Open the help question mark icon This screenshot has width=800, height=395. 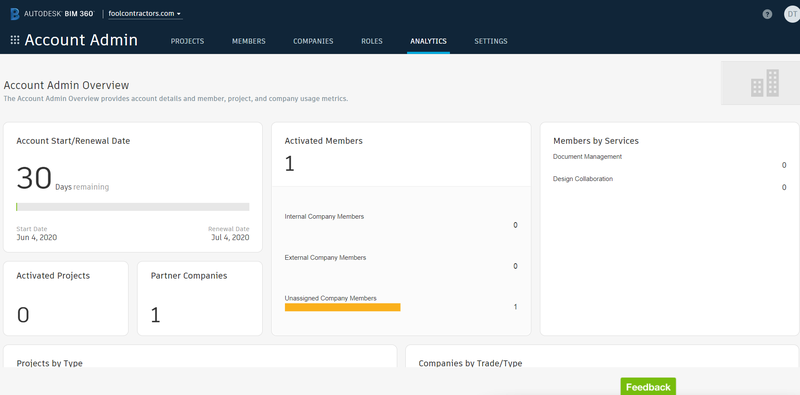(x=767, y=14)
